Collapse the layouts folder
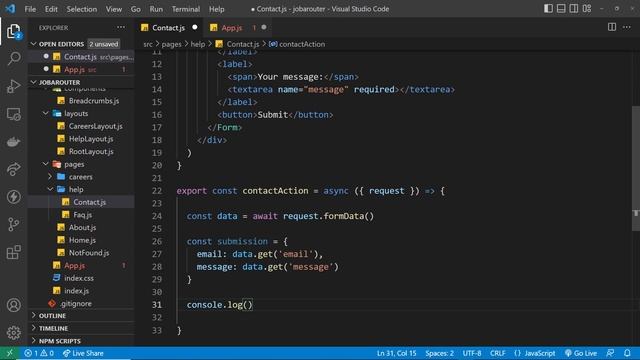 [76, 113]
